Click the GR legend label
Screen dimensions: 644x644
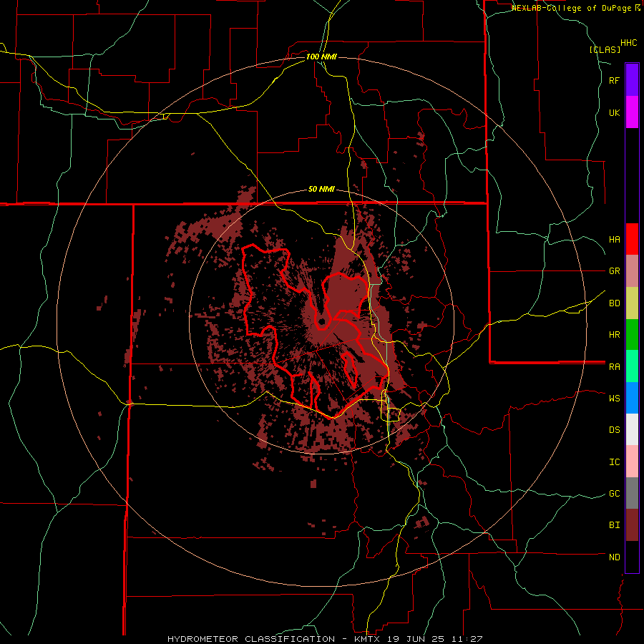pos(614,271)
